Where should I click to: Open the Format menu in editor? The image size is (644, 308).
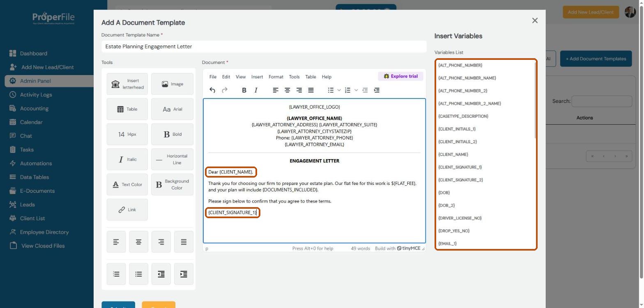[x=276, y=77]
